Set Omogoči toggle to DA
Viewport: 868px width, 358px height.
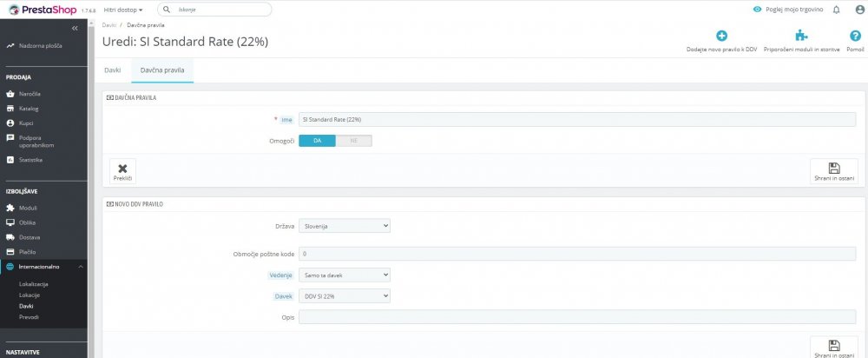click(x=317, y=141)
